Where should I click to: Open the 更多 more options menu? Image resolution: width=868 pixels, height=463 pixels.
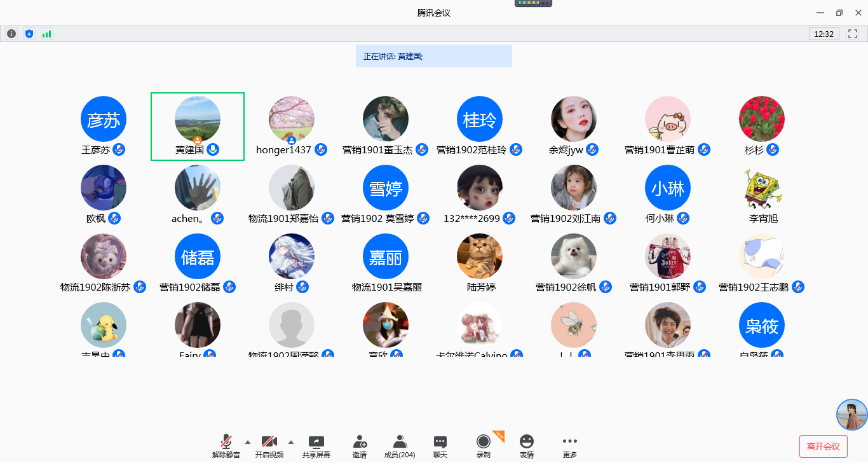pyautogui.click(x=570, y=446)
